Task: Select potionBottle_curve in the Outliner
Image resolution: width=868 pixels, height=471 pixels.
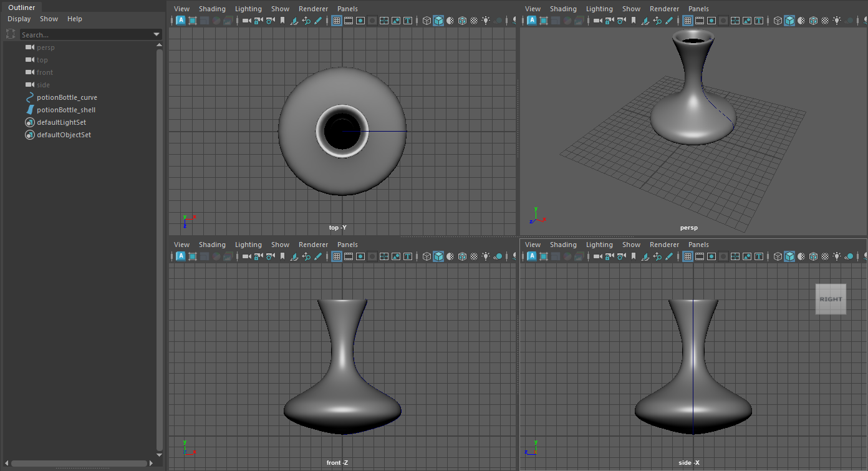Action: (x=66, y=97)
